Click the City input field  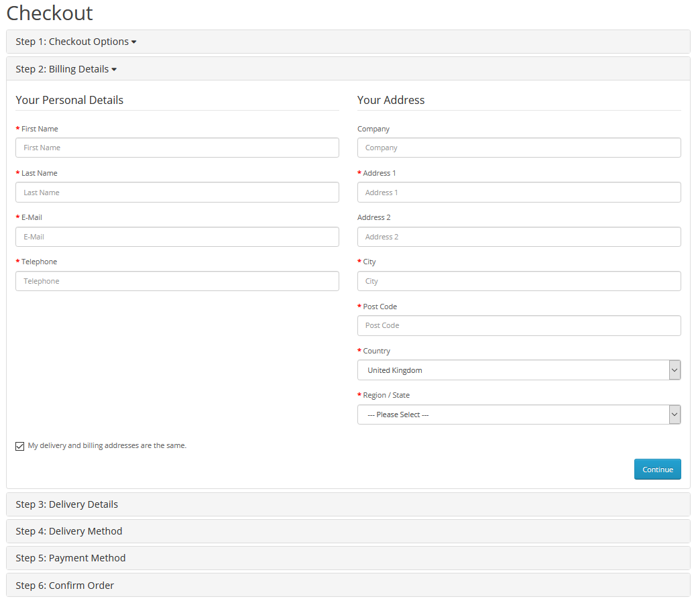[519, 281]
